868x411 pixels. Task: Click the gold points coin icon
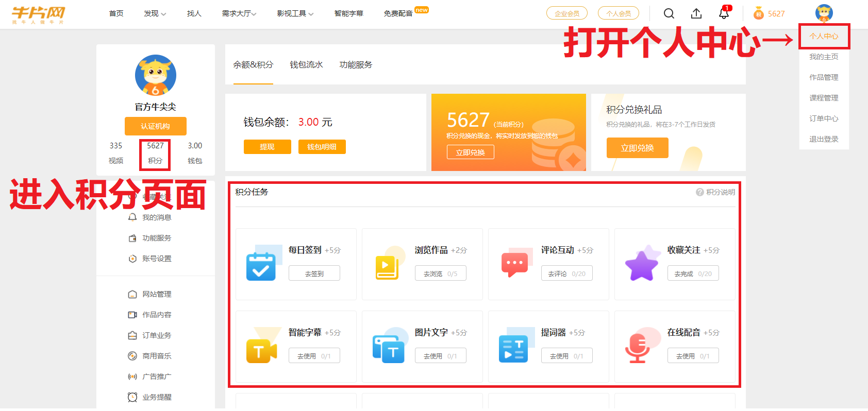[758, 13]
